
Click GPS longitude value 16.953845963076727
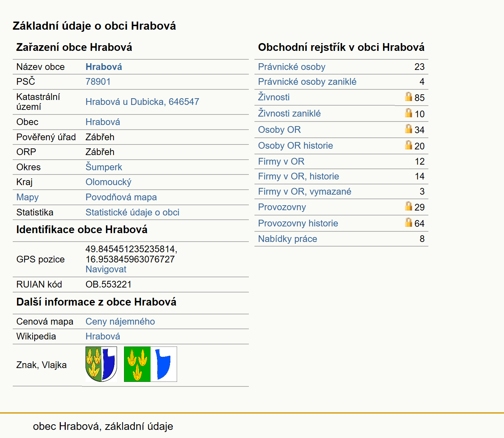130,259
